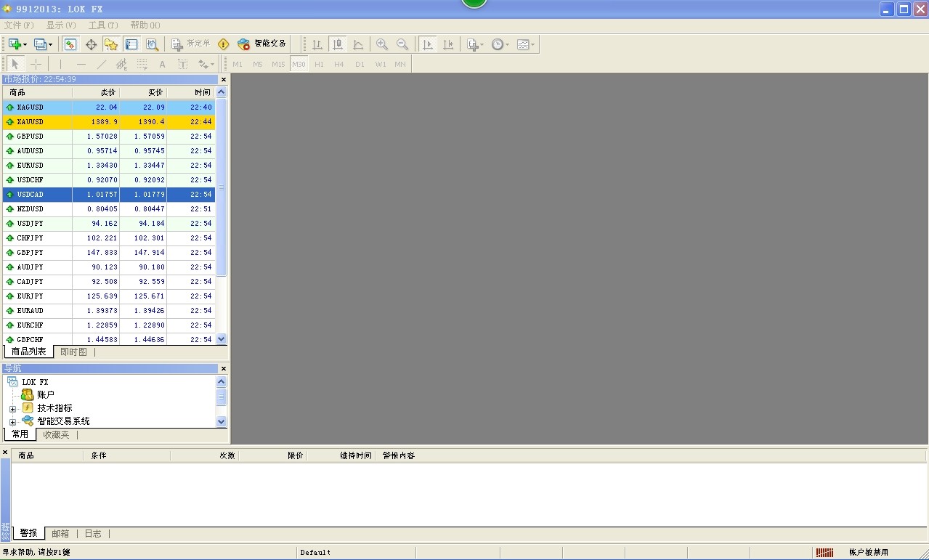Open the 文件 menu
Image resolution: width=929 pixels, height=560 pixels.
point(19,25)
